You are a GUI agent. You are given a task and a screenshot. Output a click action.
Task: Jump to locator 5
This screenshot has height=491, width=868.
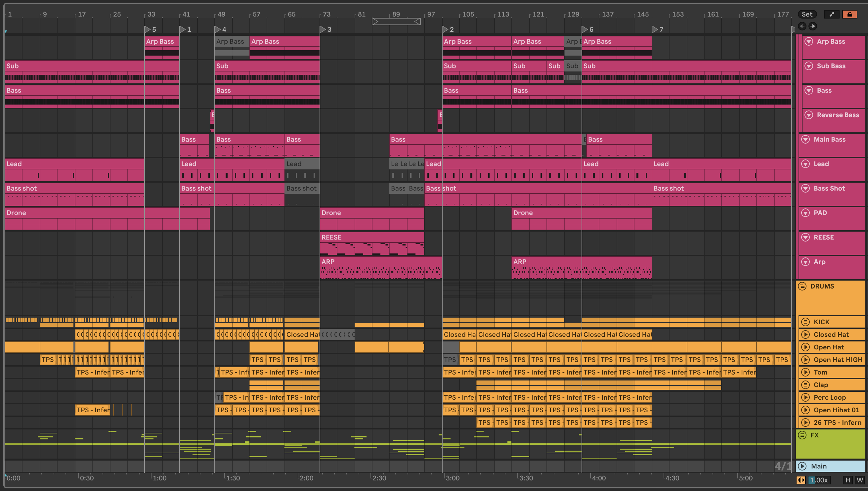pos(148,29)
